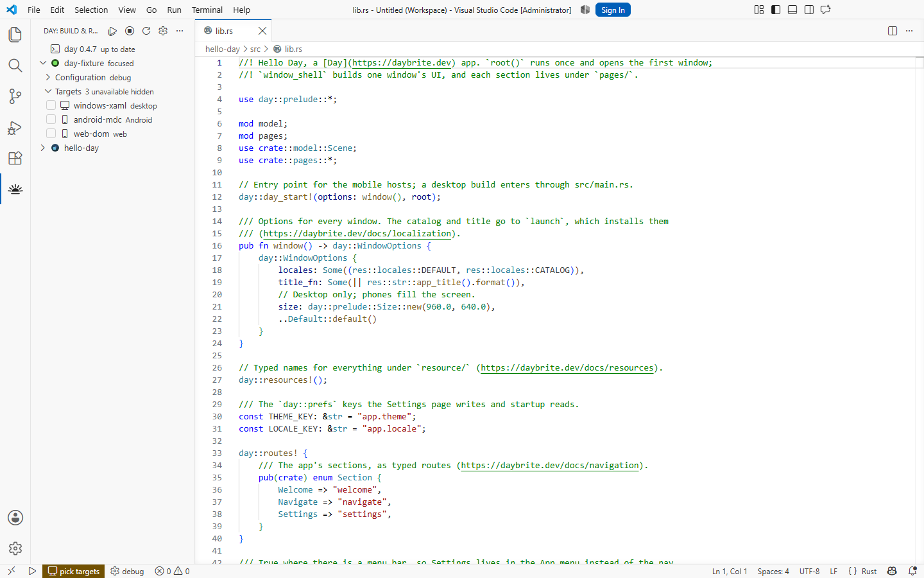The image size is (924, 578).
Task: Open the Search view in activity bar
Action: click(x=15, y=66)
